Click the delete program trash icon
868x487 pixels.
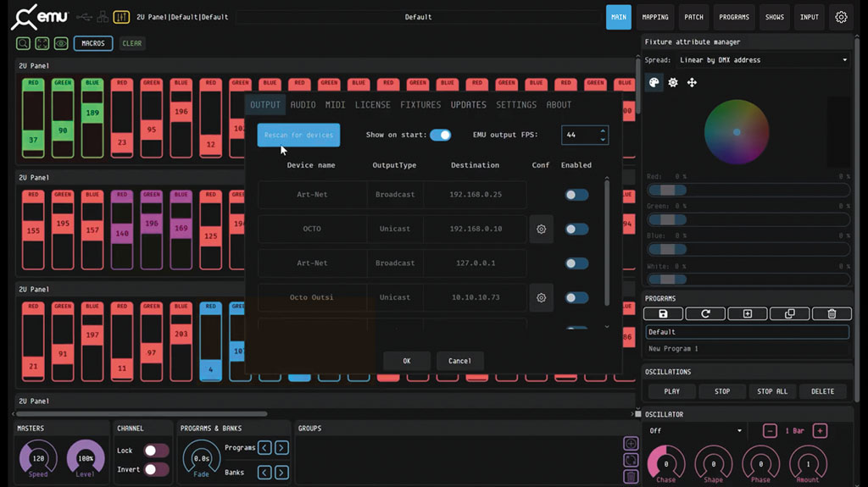(832, 313)
